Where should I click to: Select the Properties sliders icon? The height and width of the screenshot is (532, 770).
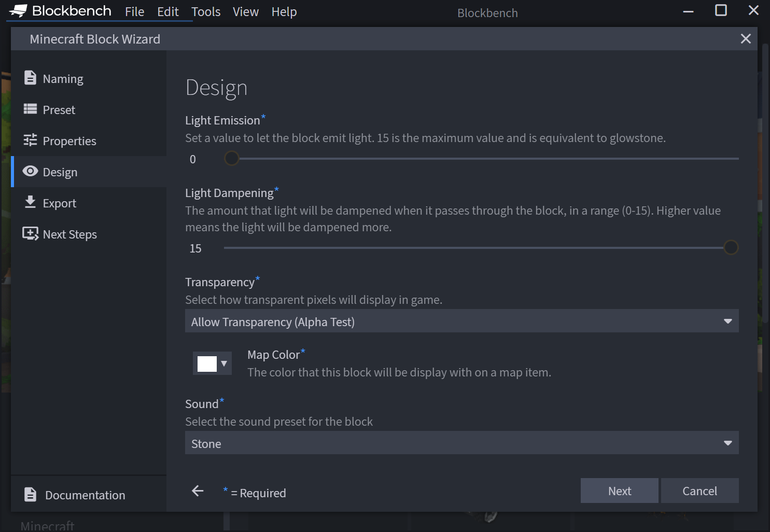(x=30, y=140)
